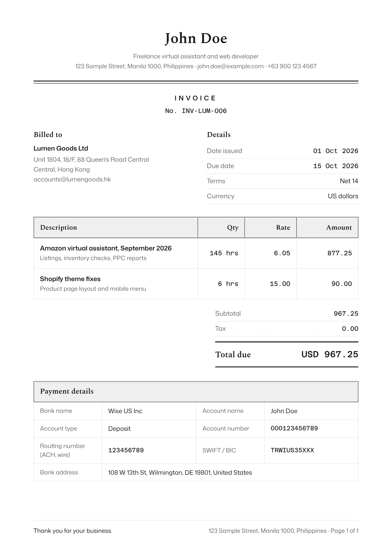Select the date 15 Oct 2026
This screenshot has width=392, height=555.
pyautogui.click(x=336, y=166)
